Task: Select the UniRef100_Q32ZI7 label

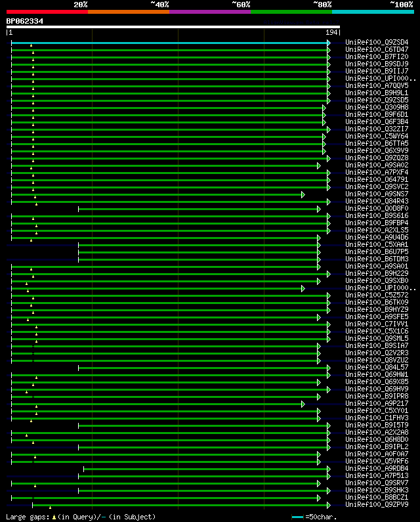Action: [377, 129]
